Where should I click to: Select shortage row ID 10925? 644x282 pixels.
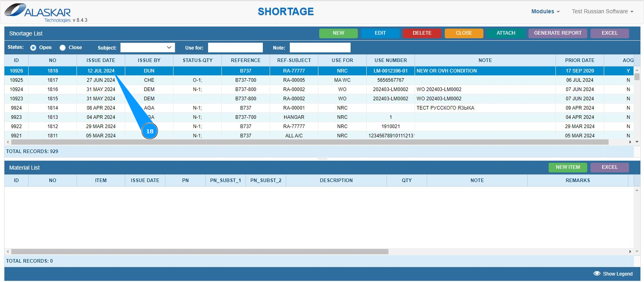click(x=319, y=80)
